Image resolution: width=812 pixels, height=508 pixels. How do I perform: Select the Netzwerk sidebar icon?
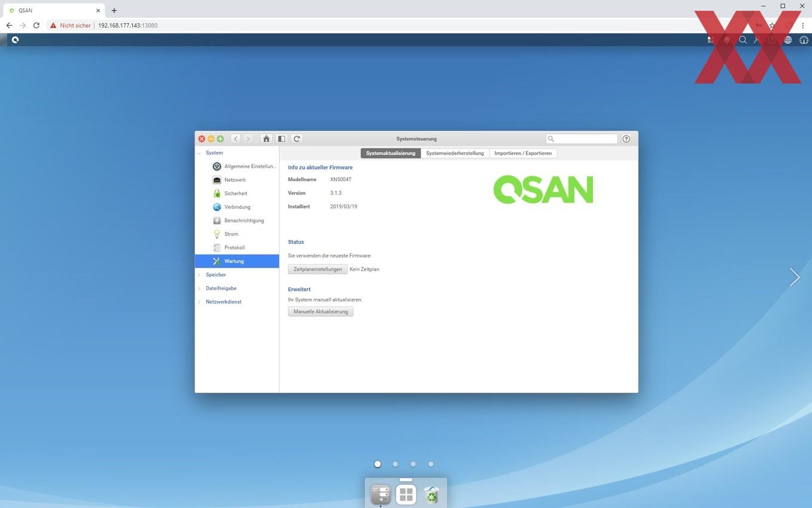[217, 180]
